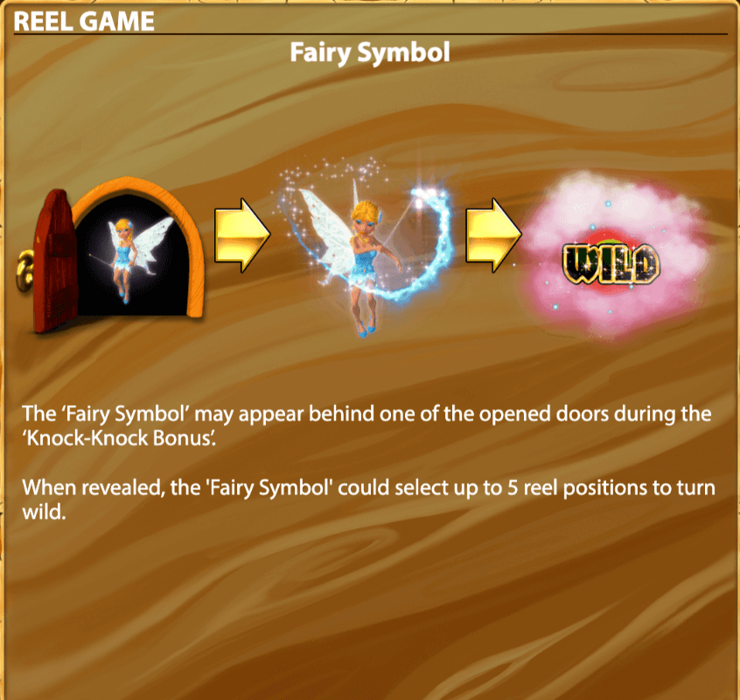The width and height of the screenshot is (740, 700).
Task: Select the first yellow arrow after the door
Action: 242,235
